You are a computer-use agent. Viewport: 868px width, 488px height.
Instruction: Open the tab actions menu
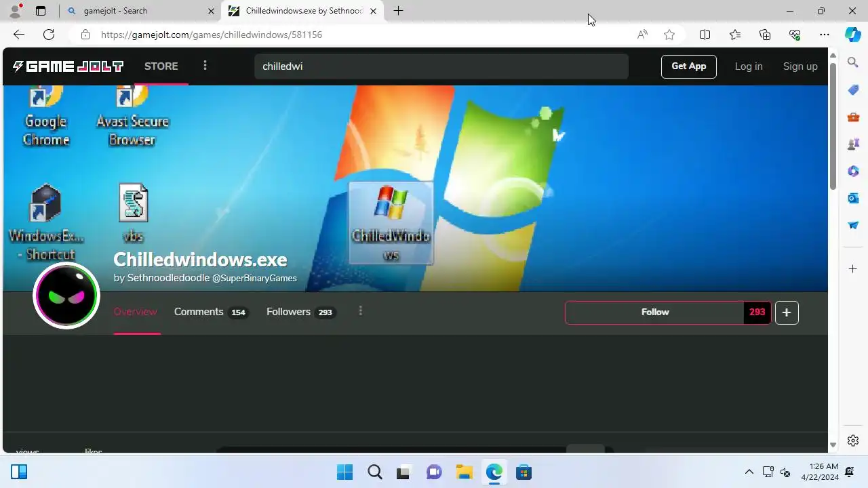pos(41,11)
